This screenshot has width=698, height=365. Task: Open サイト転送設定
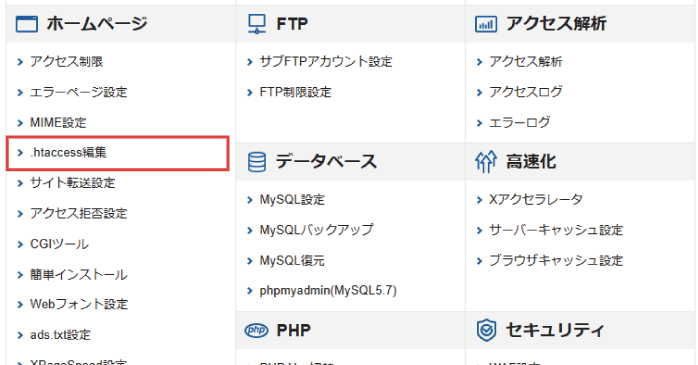tap(73, 183)
